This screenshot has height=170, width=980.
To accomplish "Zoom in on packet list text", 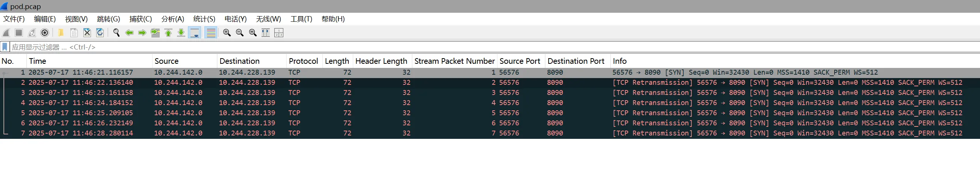I will 227,33.
